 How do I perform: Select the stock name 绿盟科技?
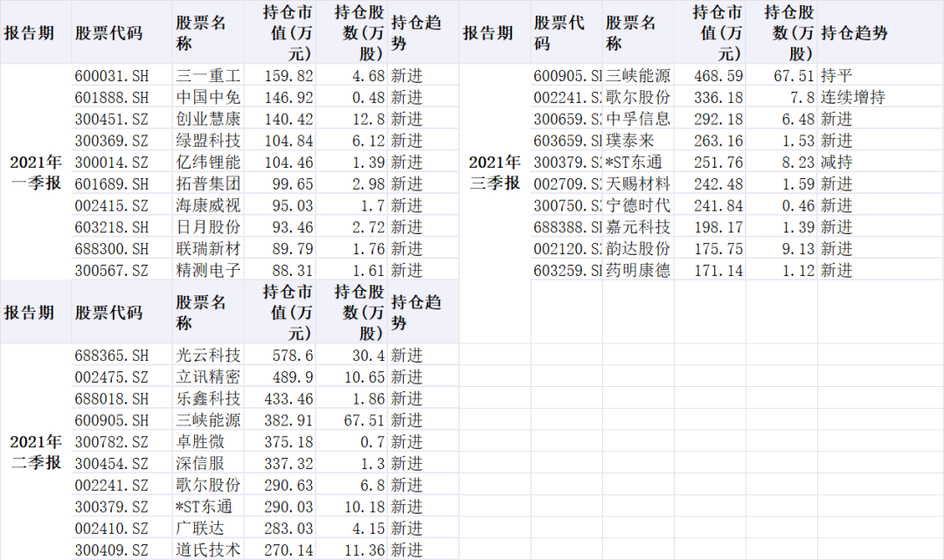208,141
